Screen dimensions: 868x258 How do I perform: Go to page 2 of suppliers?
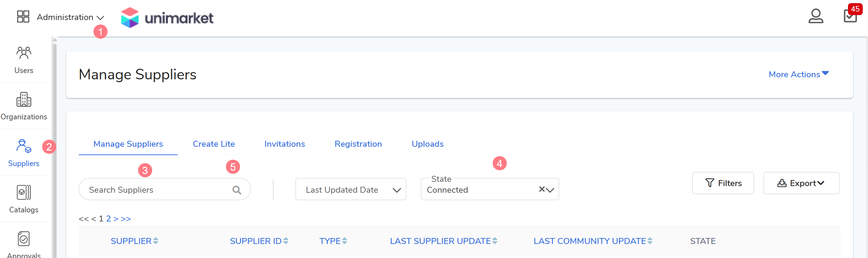[109, 219]
